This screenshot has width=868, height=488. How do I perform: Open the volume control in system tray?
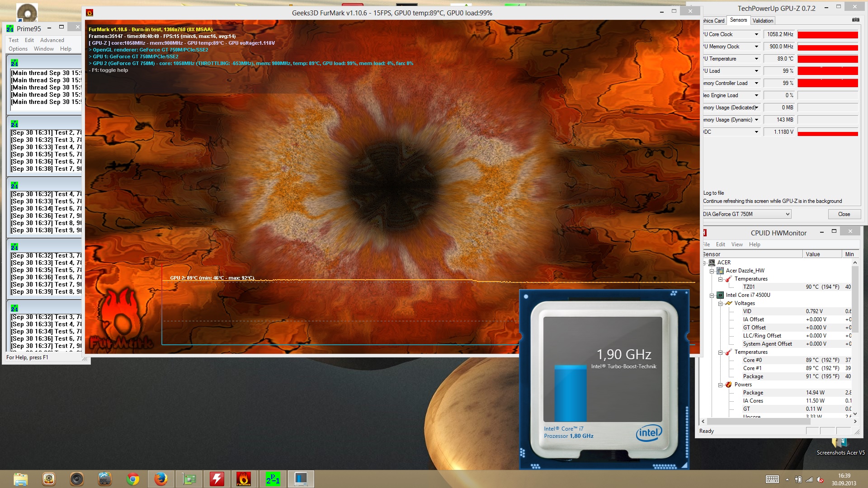[821, 479]
